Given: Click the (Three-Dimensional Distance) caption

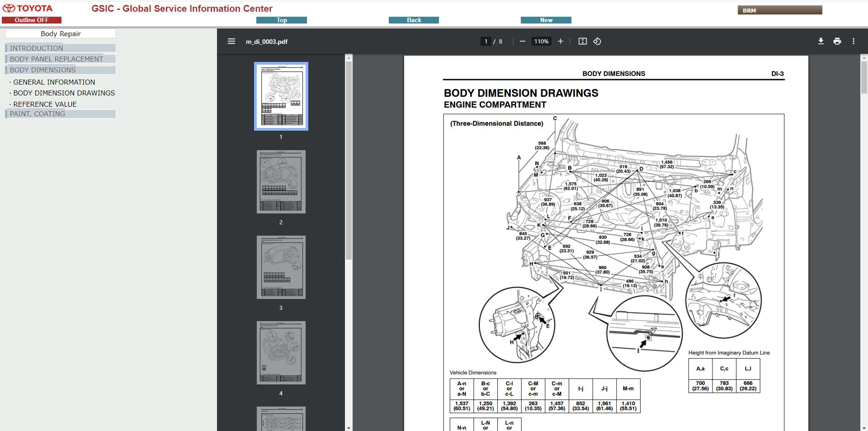Looking at the screenshot, I should [x=496, y=123].
